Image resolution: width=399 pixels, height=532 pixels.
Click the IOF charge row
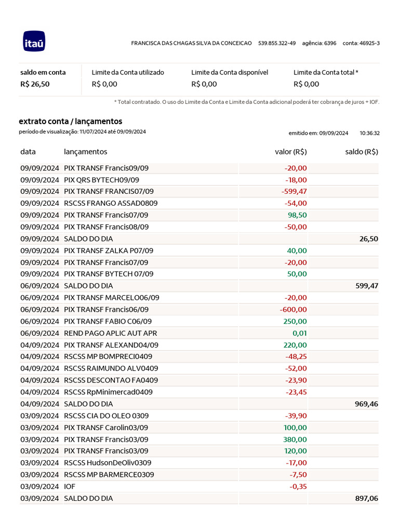pos(70,486)
